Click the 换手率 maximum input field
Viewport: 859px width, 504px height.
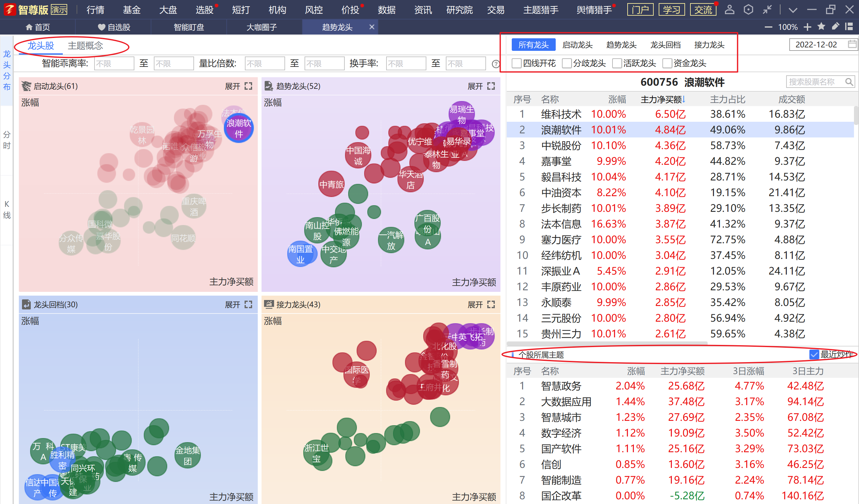pyautogui.click(x=465, y=63)
